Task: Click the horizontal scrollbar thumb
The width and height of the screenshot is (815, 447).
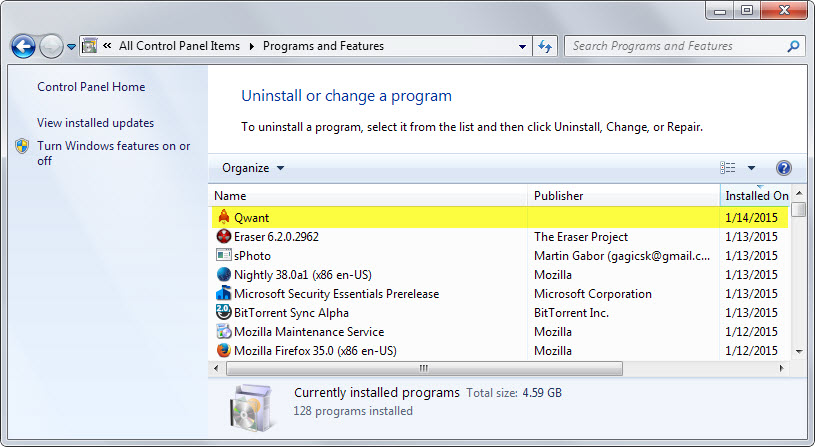Action: (424, 368)
